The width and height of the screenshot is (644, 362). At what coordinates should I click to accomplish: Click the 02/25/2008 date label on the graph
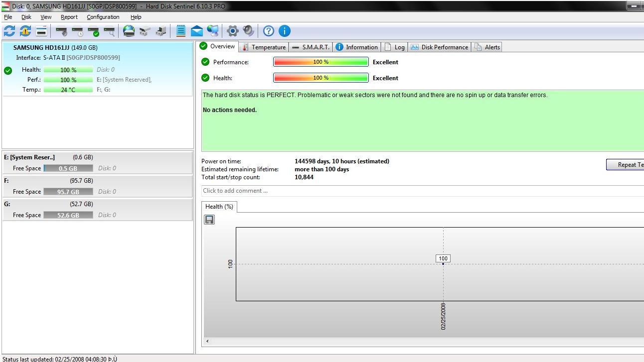tap(443, 316)
